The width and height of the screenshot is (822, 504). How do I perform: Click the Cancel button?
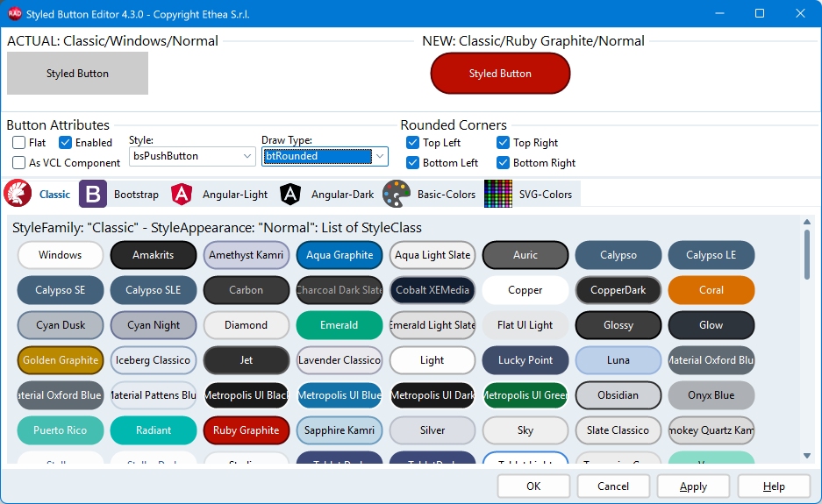(x=613, y=486)
